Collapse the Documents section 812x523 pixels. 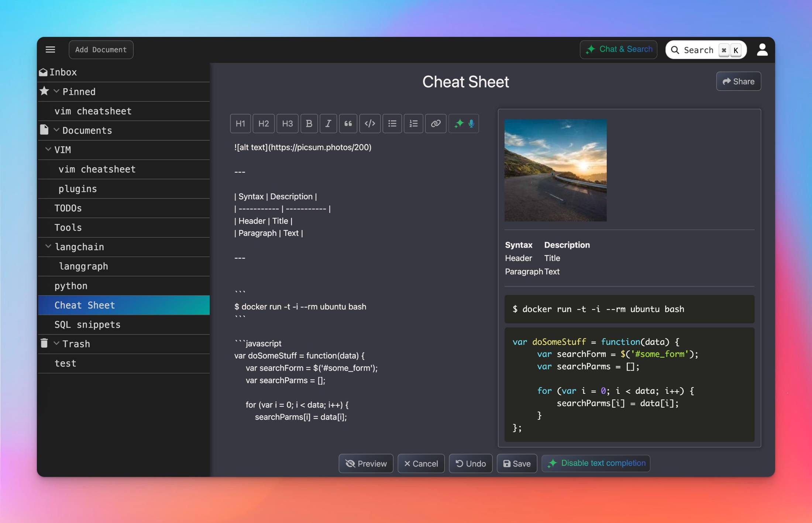(56, 130)
